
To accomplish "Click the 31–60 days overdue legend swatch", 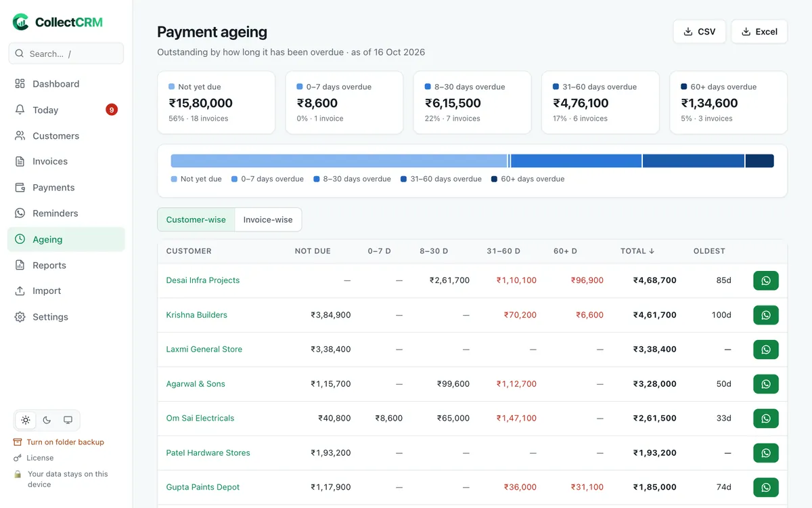I will 404,179.
